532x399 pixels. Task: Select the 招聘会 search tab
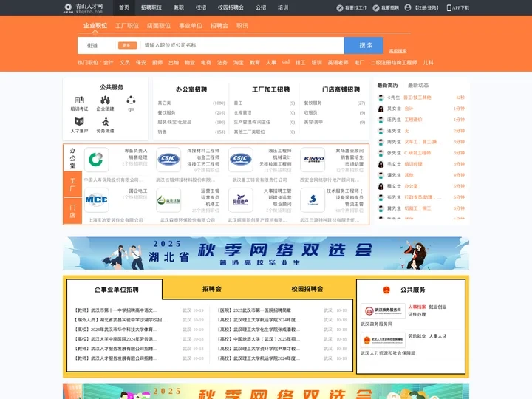[x=219, y=26]
